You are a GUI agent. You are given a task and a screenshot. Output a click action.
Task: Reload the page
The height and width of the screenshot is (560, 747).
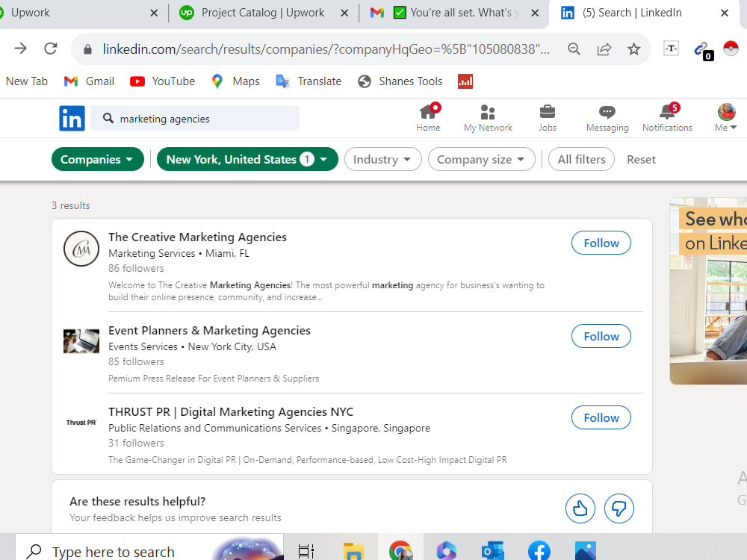51,49
